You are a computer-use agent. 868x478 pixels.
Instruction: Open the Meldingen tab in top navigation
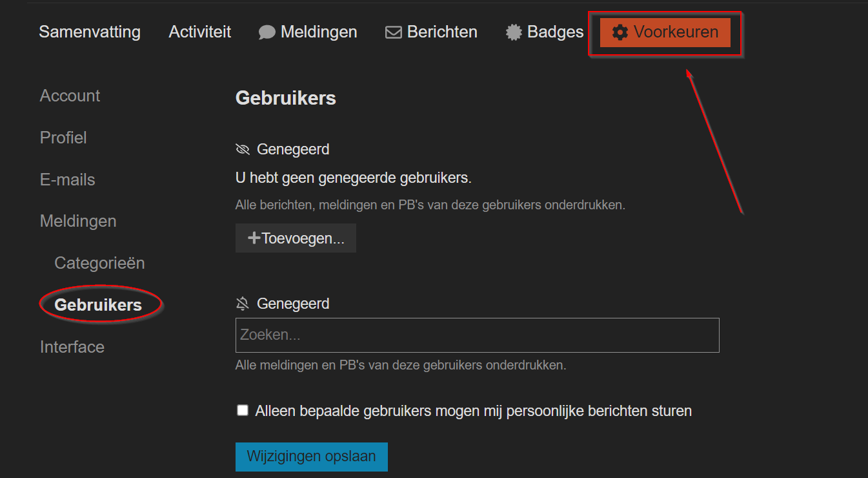[x=308, y=32]
